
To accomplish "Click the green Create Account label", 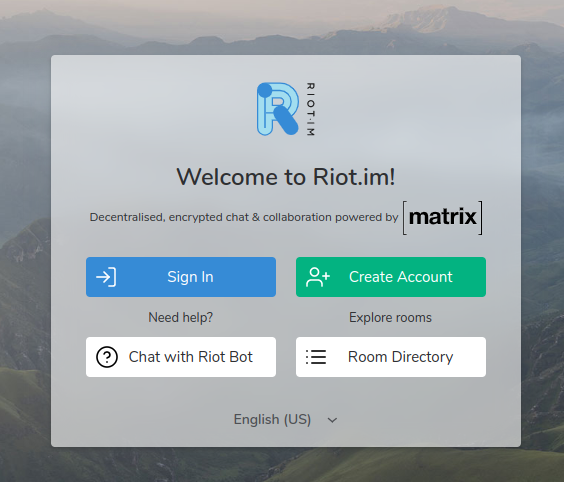I will [x=401, y=277].
